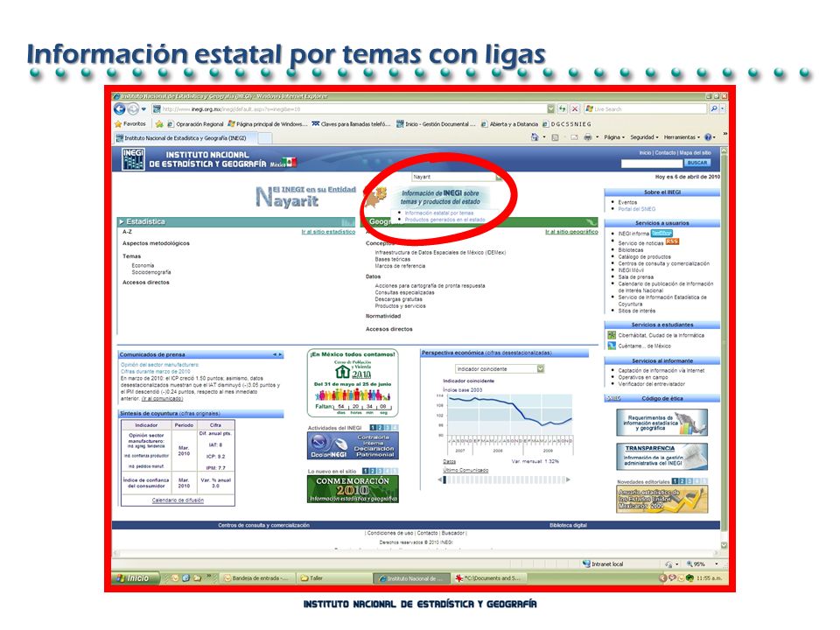Viewport: 840px width, 630px height.
Task: Open the recent pages dropdown arrow
Action: pyautogui.click(x=143, y=109)
